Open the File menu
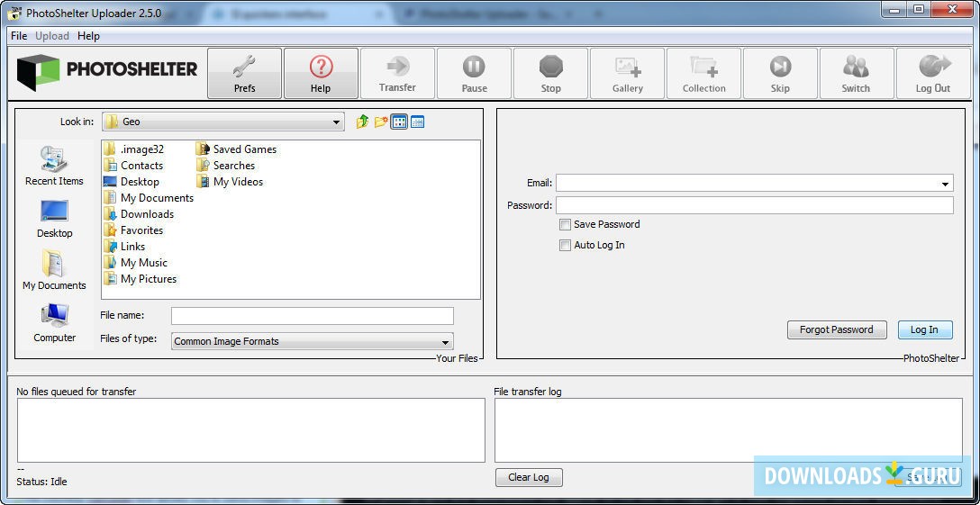Image resolution: width=980 pixels, height=505 pixels. (x=19, y=36)
